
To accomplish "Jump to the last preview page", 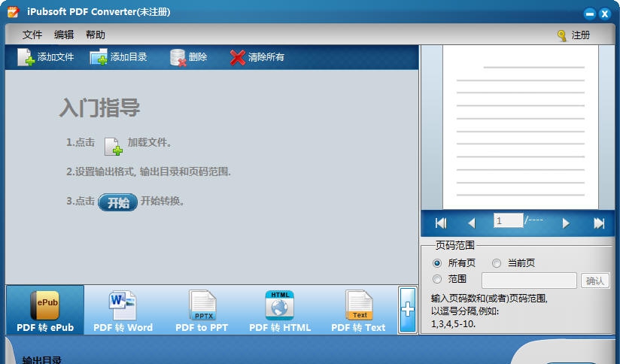I will click(x=599, y=223).
